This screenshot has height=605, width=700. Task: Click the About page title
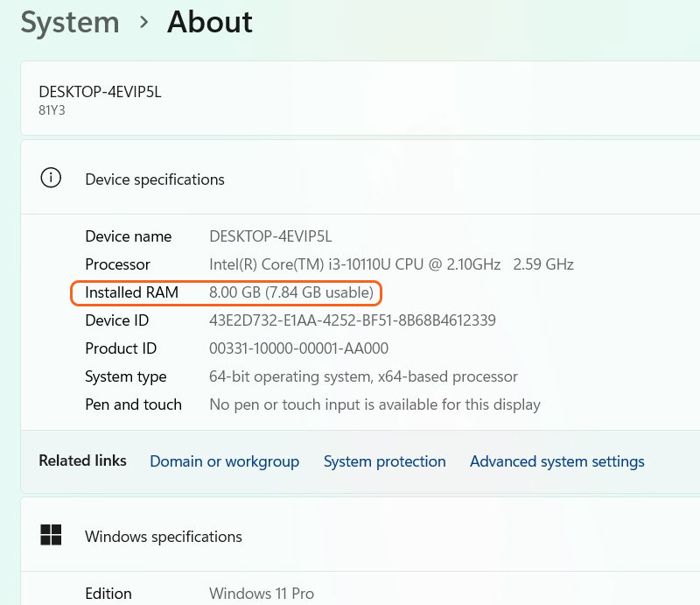pyautogui.click(x=210, y=23)
